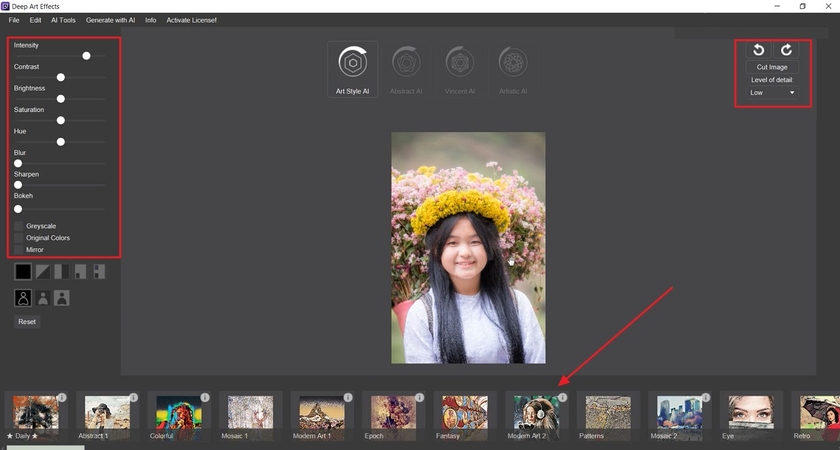Image resolution: width=840 pixels, height=450 pixels.
Task: Open the File menu
Action: tap(14, 20)
